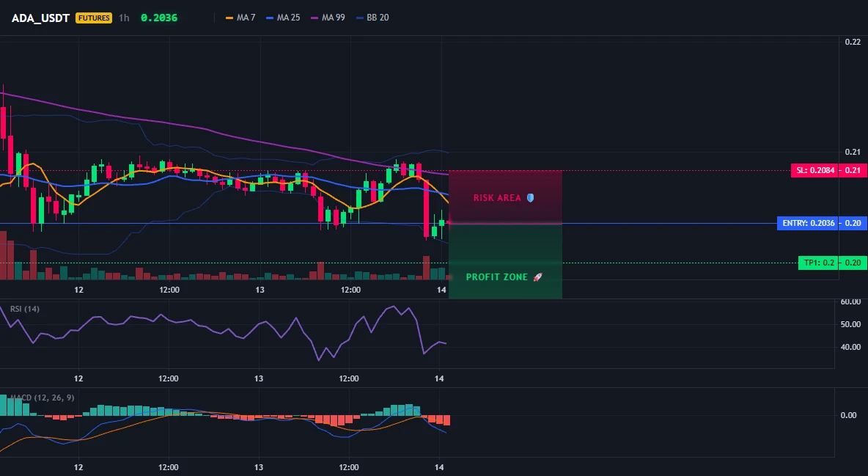Toggle the BB 20 legend item
Viewport: 868px width, 476px height.
(x=372, y=18)
